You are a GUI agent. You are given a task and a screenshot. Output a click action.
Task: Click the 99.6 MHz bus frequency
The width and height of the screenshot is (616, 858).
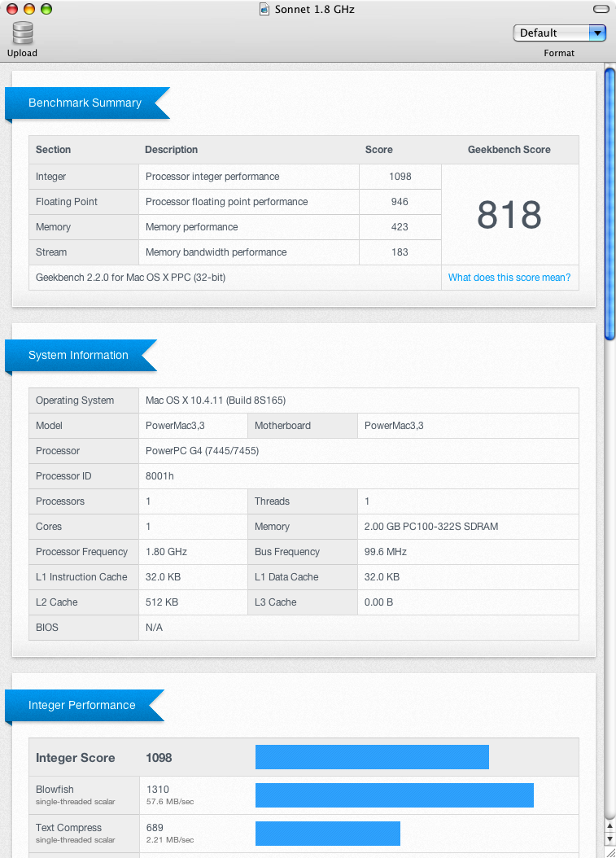(x=385, y=552)
